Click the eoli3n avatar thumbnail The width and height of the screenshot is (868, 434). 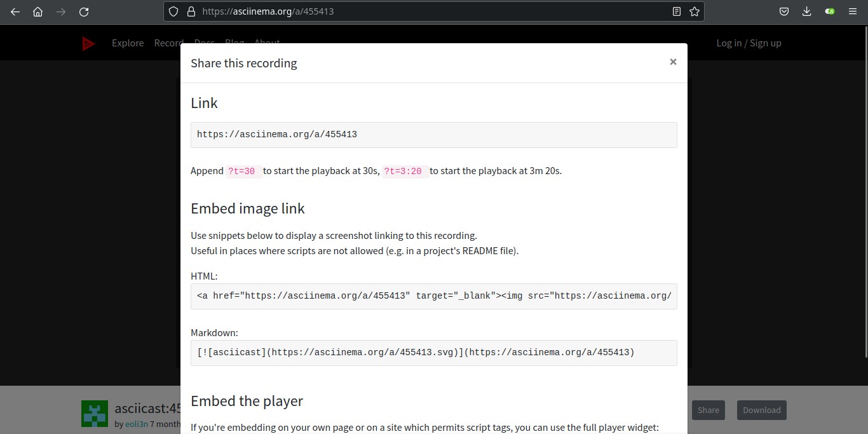click(95, 414)
